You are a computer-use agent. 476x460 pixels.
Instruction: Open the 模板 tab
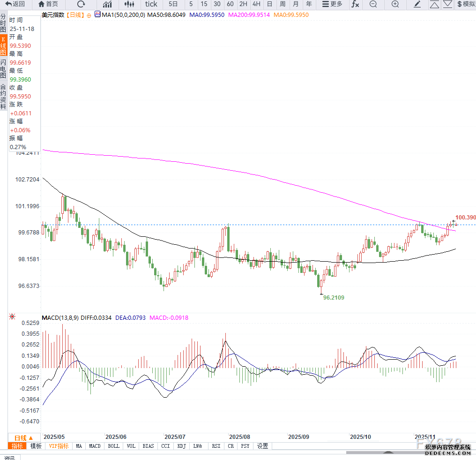(36, 446)
